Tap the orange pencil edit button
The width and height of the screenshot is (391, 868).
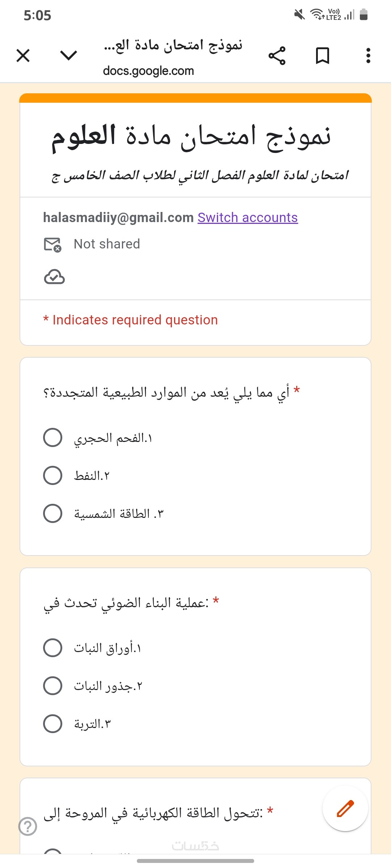point(345,809)
